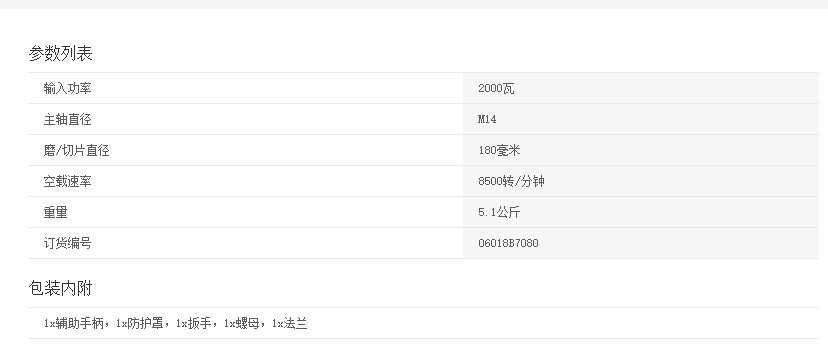Image resolution: width=828 pixels, height=363 pixels.
Task: Click the gray bar above the parameters list
Action: 414,4
